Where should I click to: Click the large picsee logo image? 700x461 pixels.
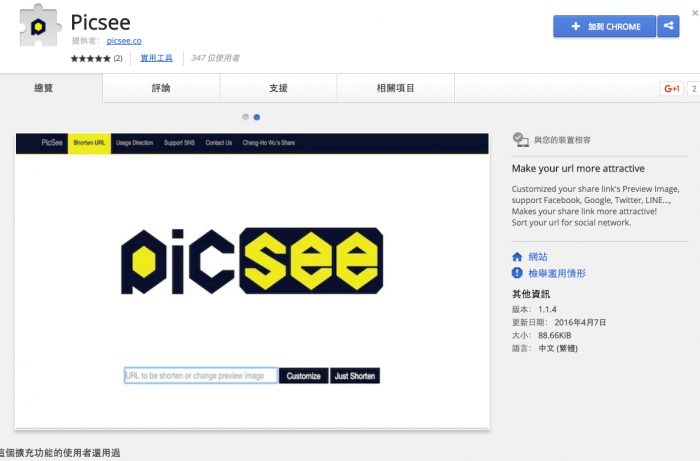[252, 261]
